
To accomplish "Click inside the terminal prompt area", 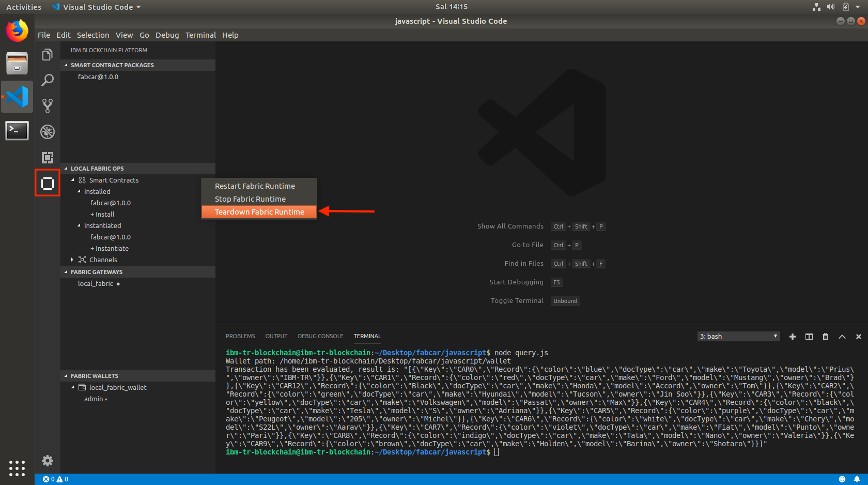I will point(497,452).
